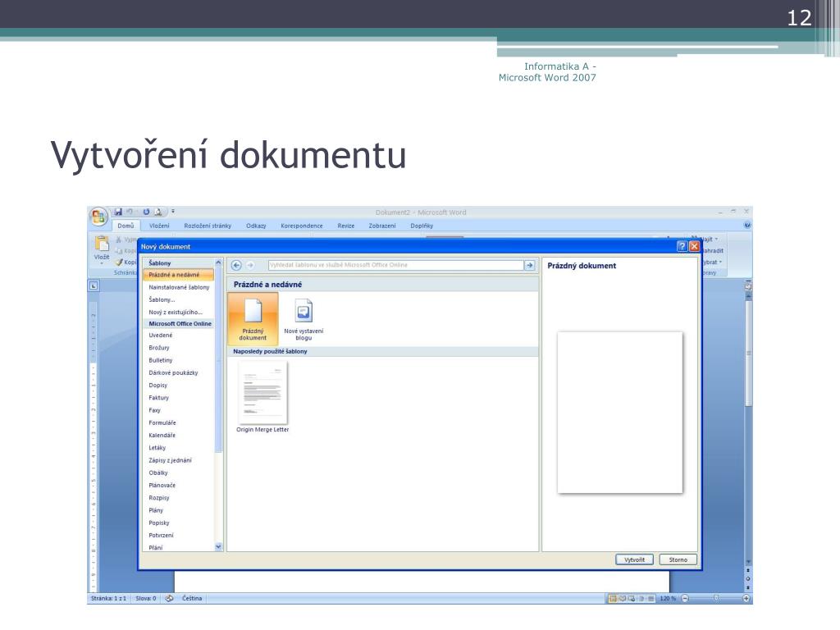Click the format painter brush icon
This screenshot has height=630, width=840.
[x=119, y=262]
